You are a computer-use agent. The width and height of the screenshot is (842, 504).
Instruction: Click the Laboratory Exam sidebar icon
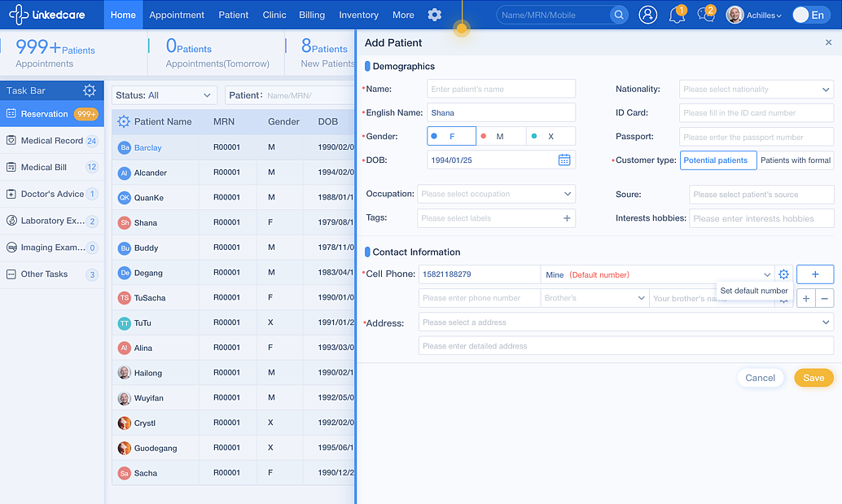pyautogui.click(x=11, y=220)
